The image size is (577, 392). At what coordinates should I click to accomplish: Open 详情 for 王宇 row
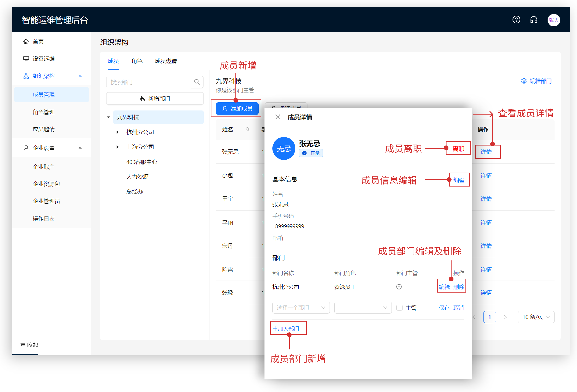tap(486, 199)
